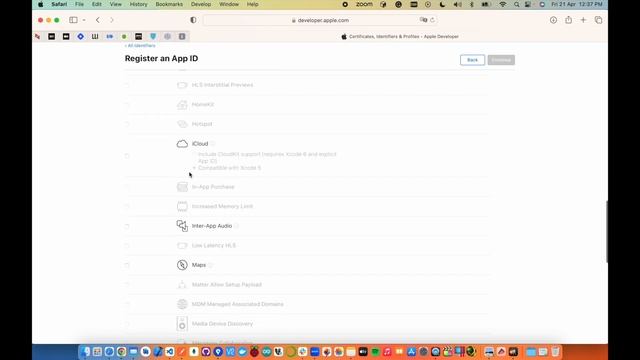
Task: Open the Music app in the Dock
Action: click(387, 351)
